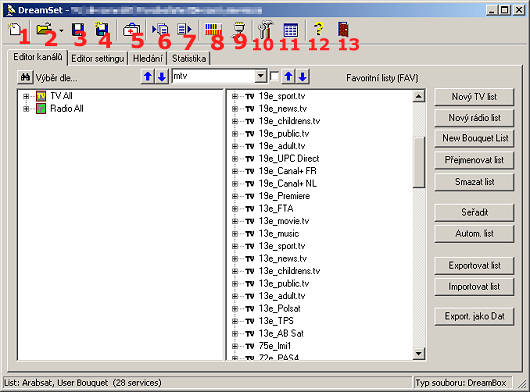This screenshot has width=530, height=392.
Task: Expand the 19e_sport.tv list
Action: click(235, 96)
